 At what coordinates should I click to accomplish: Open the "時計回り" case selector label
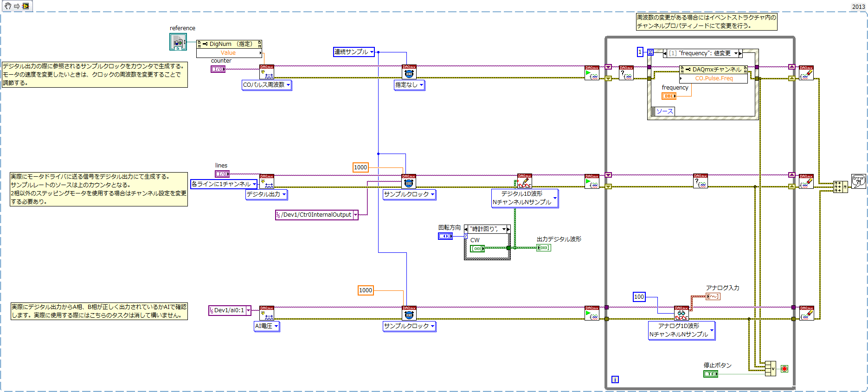(x=487, y=229)
